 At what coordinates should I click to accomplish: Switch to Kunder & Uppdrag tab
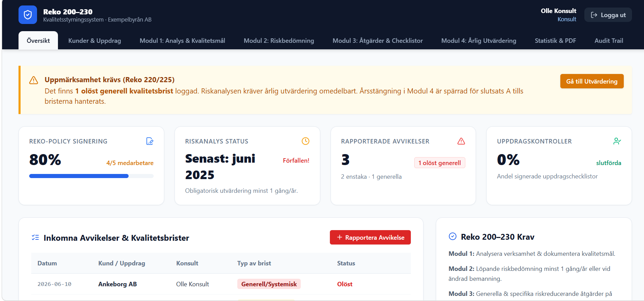tap(95, 40)
